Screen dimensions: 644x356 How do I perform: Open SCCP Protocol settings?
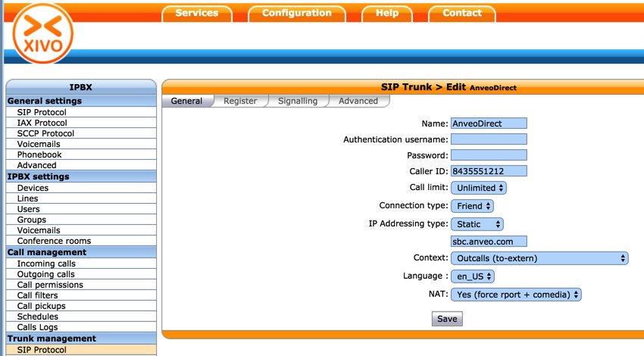81,133
